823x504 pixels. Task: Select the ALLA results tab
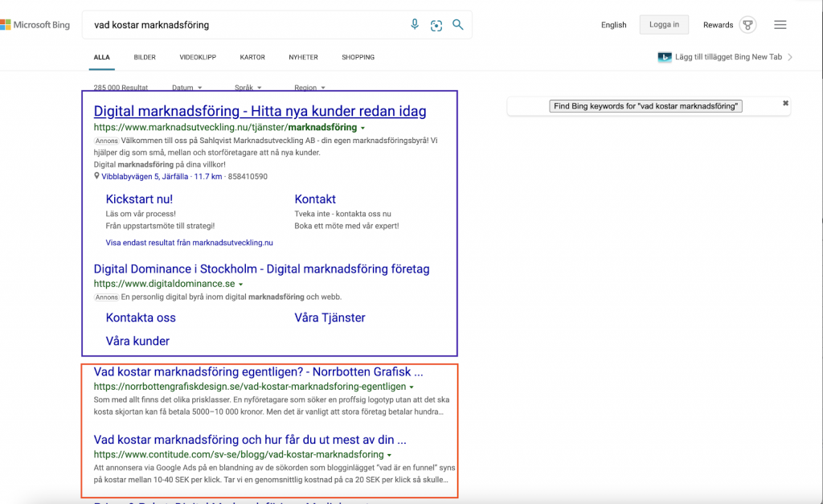coord(102,57)
